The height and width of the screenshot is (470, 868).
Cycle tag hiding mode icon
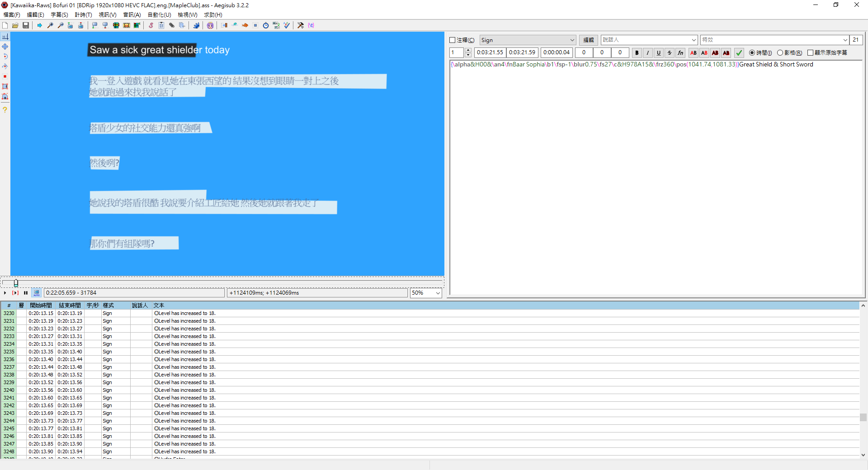(311, 25)
